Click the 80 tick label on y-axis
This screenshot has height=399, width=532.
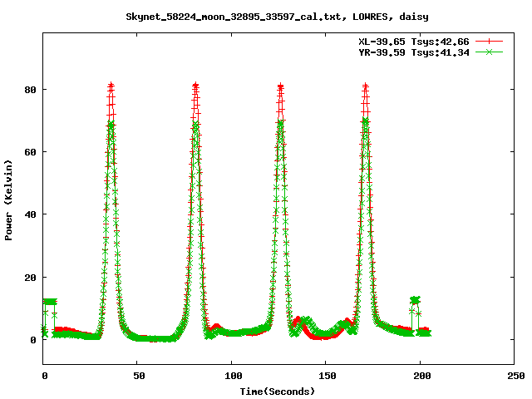click(30, 90)
